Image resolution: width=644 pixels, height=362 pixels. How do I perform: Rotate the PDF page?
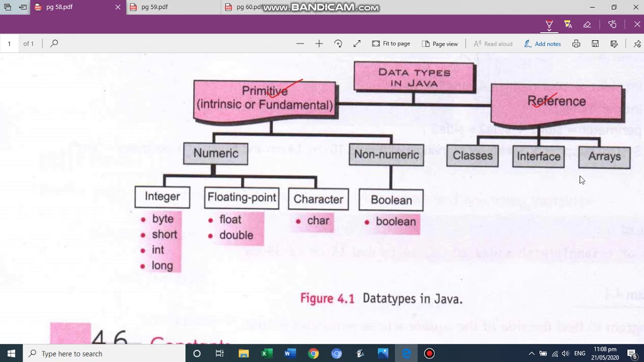pos(338,44)
